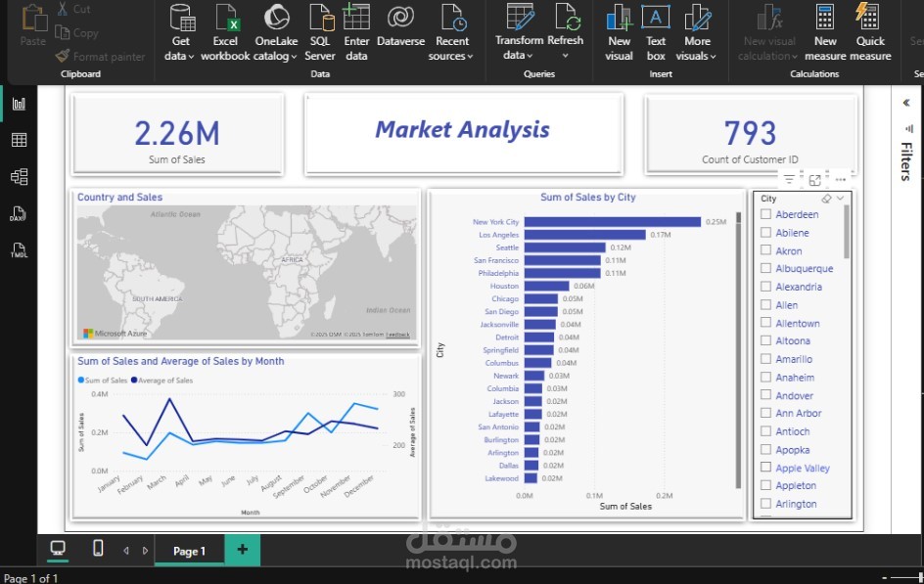
Task: Expand the Get data dropdown
Action: pos(181,56)
